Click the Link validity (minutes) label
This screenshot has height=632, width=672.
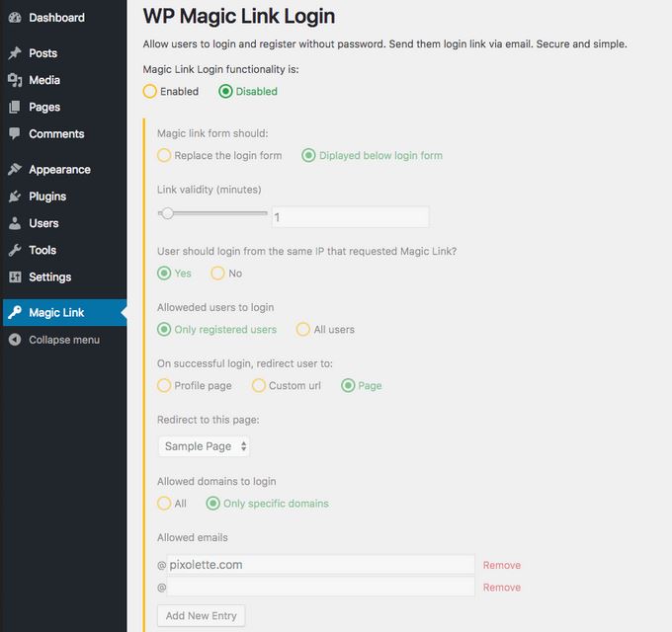coord(210,190)
